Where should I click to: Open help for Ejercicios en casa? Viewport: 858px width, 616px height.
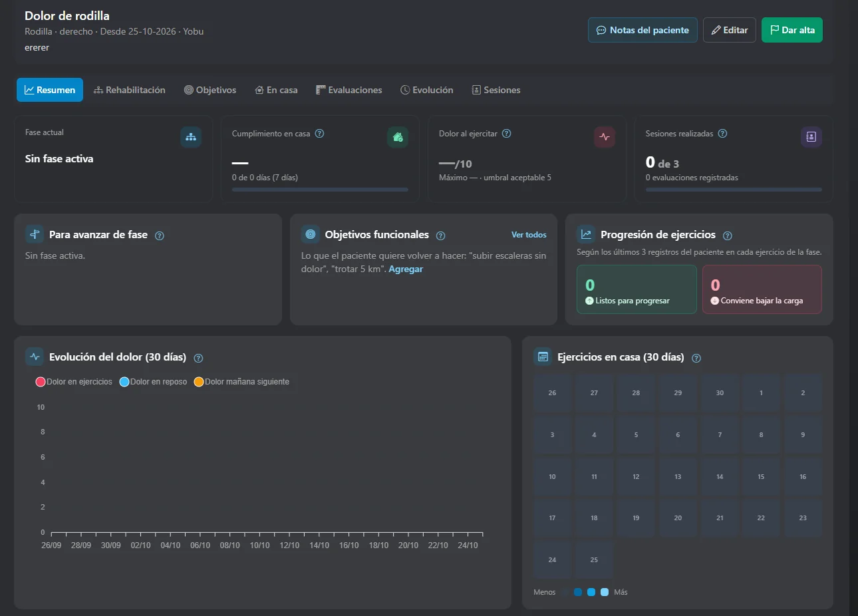[696, 358]
